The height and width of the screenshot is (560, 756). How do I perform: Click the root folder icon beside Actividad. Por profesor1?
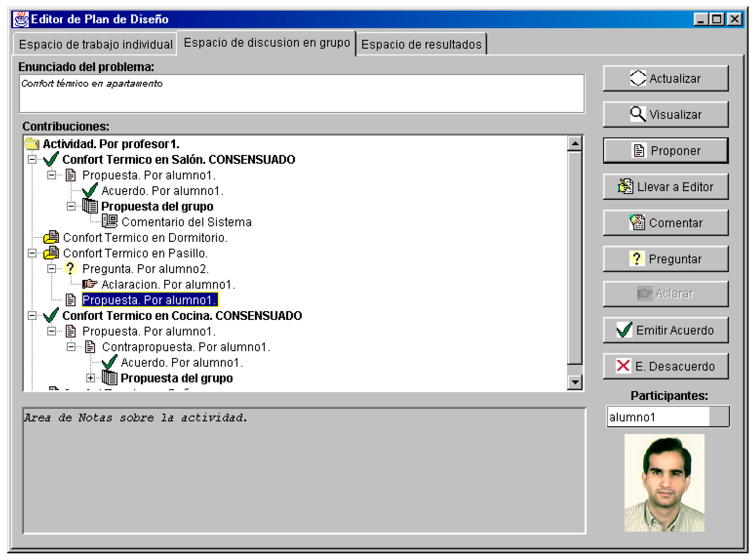pyautogui.click(x=32, y=144)
